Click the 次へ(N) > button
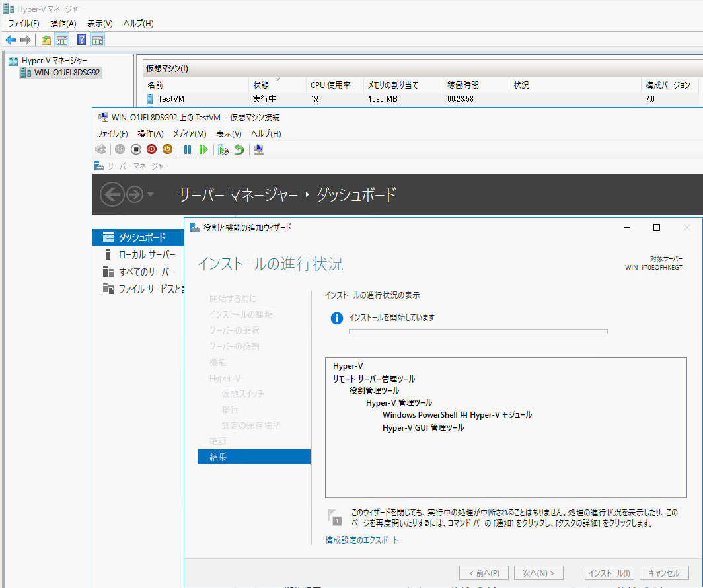 538,573
